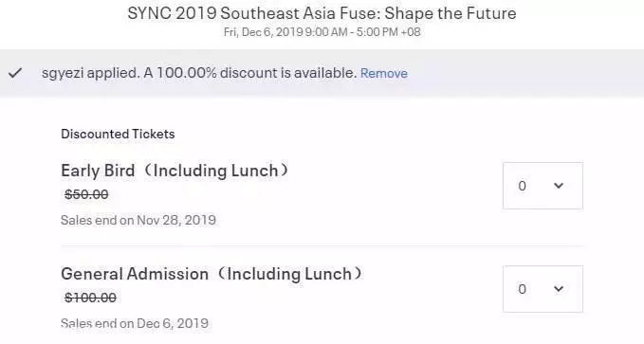The height and width of the screenshot is (344, 644).
Task: Open the General Admission ticket quantity dropdown
Action: (x=543, y=289)
